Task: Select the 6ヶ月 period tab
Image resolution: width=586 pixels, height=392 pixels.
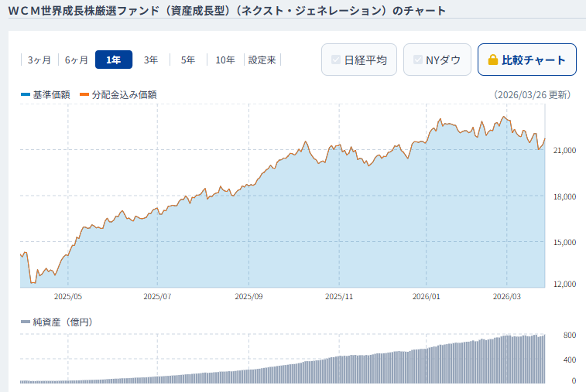Action: [77, 60]
